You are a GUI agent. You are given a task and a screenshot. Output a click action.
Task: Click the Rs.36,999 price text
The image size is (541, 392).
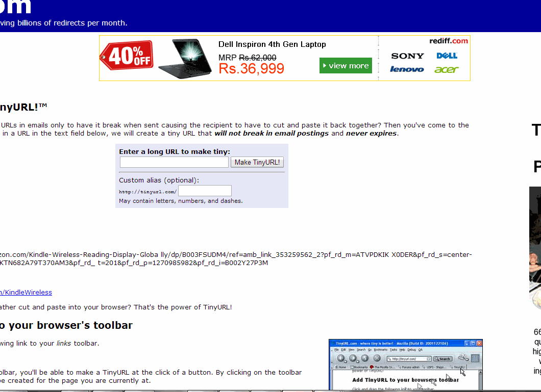(x=251, y=68)
